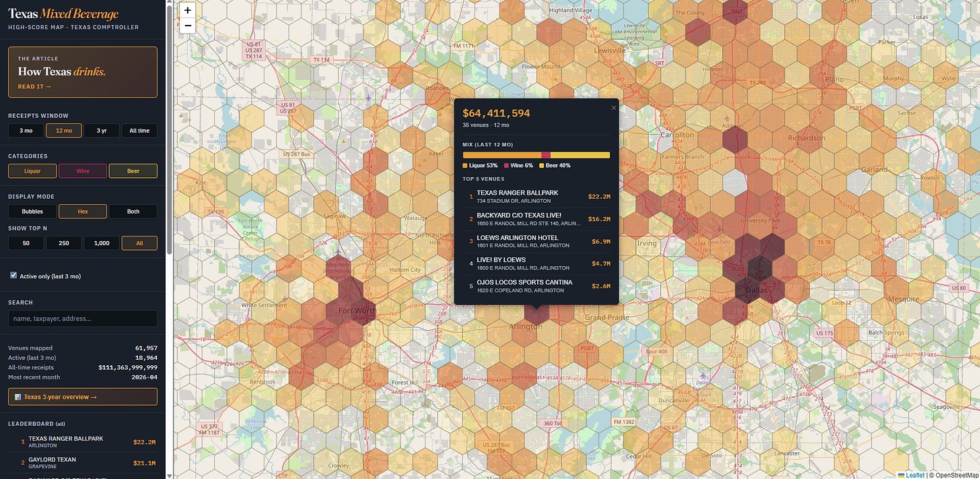Set receipts window to 3 mo

tap(26, 131)
